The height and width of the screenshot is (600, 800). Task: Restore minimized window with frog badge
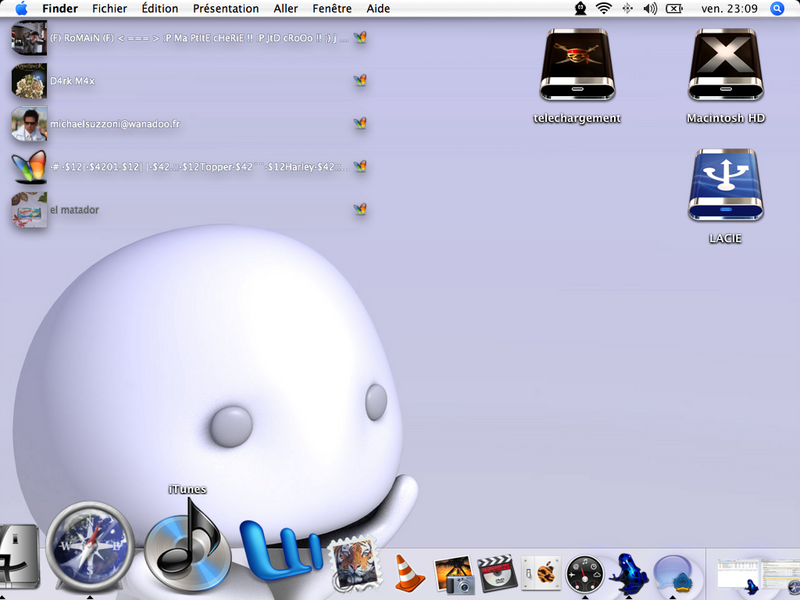pos(739,577)
